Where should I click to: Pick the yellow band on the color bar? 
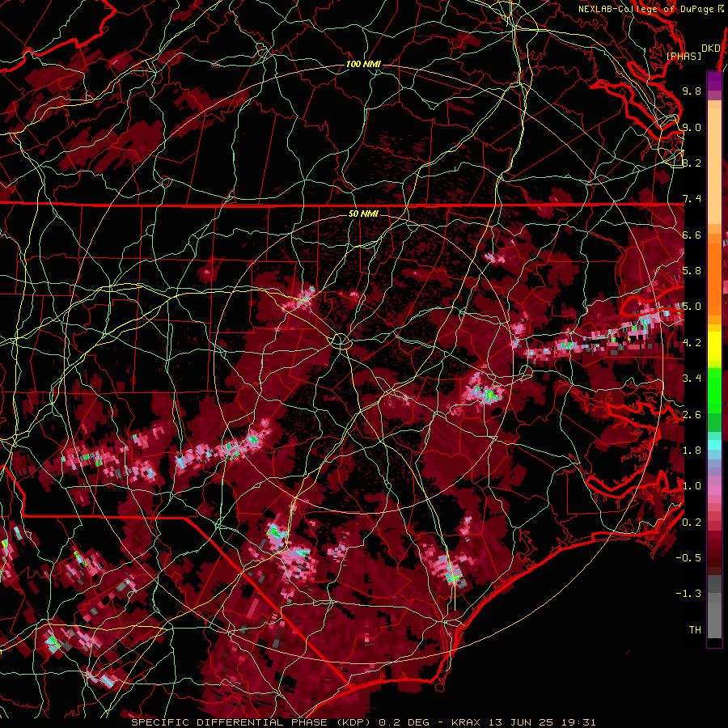(714, 346)
